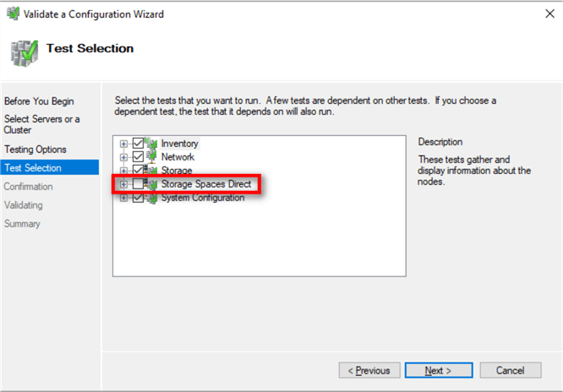This screenshot has height=392, width=563.
Task: Go to Before You Begin step
Action: [39, 101]
